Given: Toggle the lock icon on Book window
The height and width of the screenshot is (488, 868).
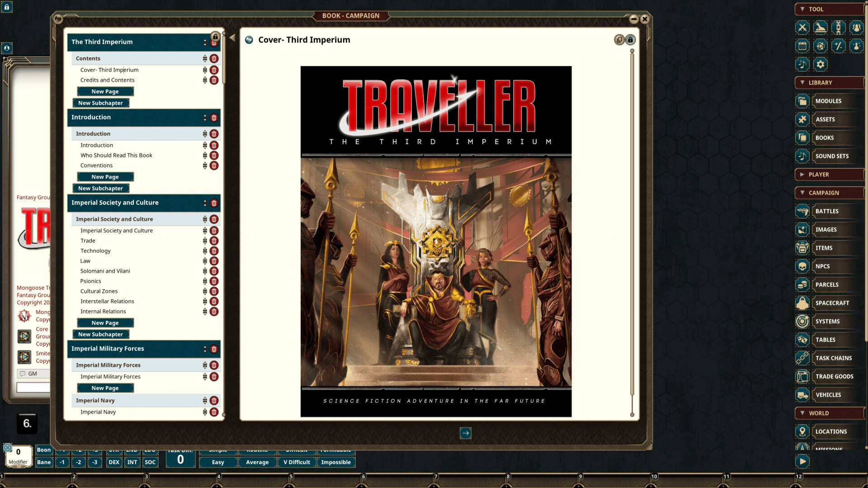Looking at the screenshot, I should [630, 40].
